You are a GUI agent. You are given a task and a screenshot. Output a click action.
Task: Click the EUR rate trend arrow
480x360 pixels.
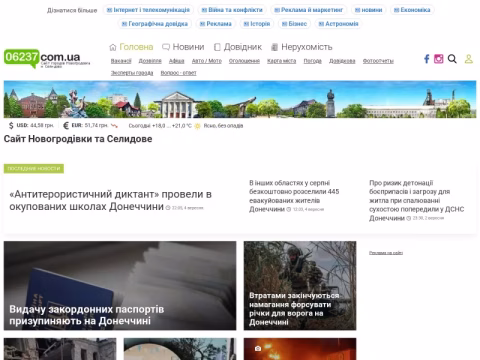click(x=114, y=126)
